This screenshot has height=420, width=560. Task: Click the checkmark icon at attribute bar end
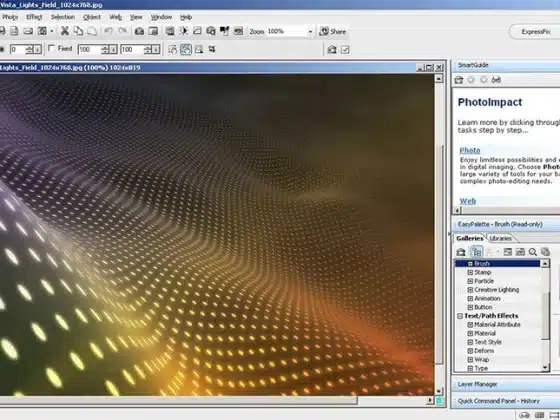point(345,50)
